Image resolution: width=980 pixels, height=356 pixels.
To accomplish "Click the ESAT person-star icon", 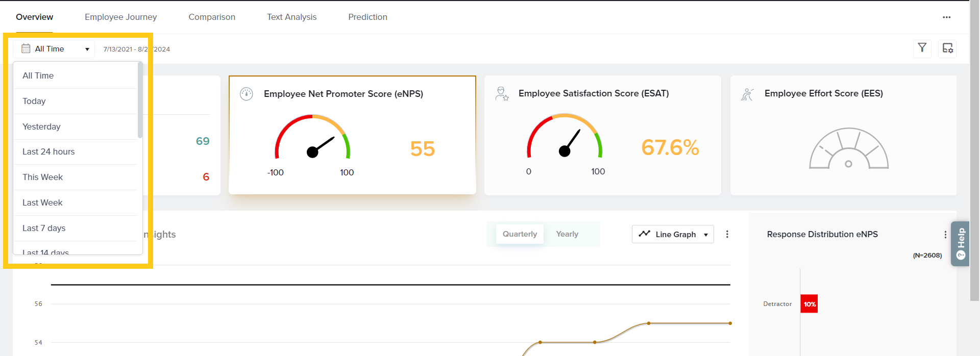I will coord(502,93).
